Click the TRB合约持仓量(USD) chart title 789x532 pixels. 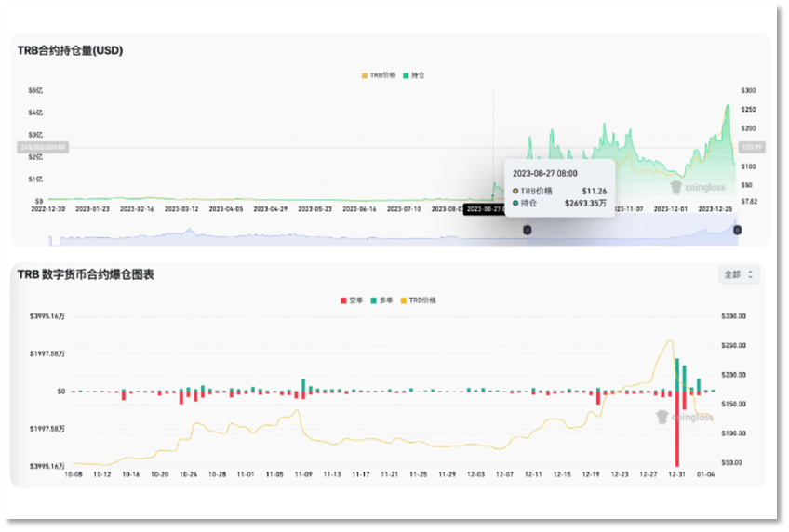70,50
